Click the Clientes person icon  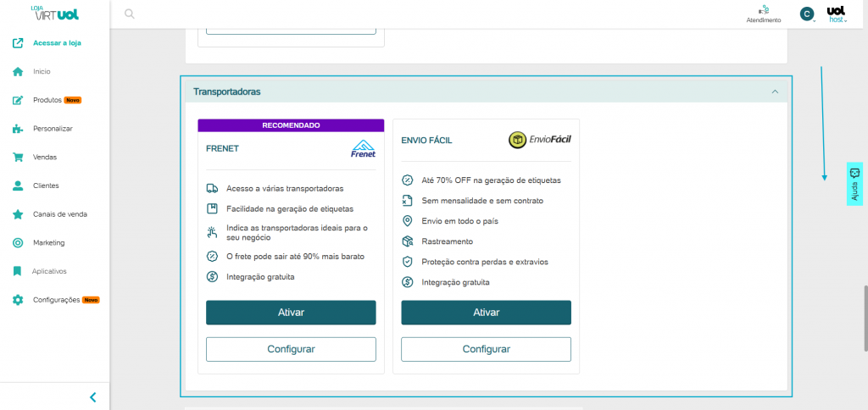[18, 186]
